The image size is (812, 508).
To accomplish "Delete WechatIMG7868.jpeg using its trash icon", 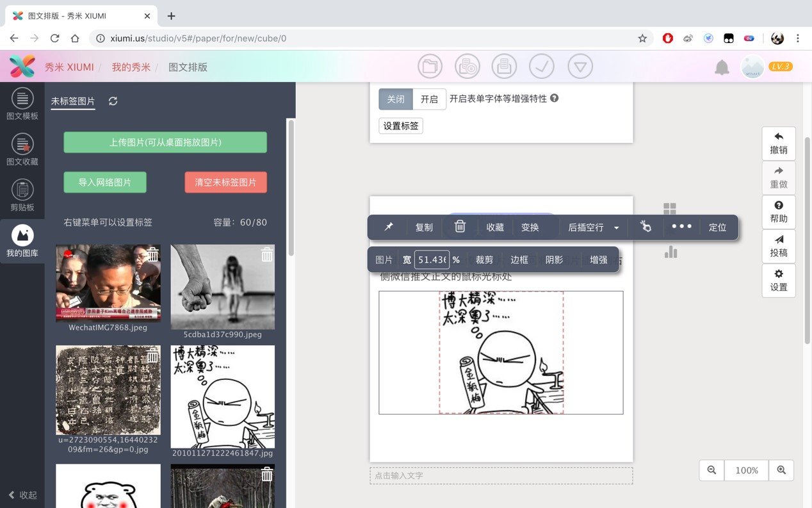I will tap(152, 254).
